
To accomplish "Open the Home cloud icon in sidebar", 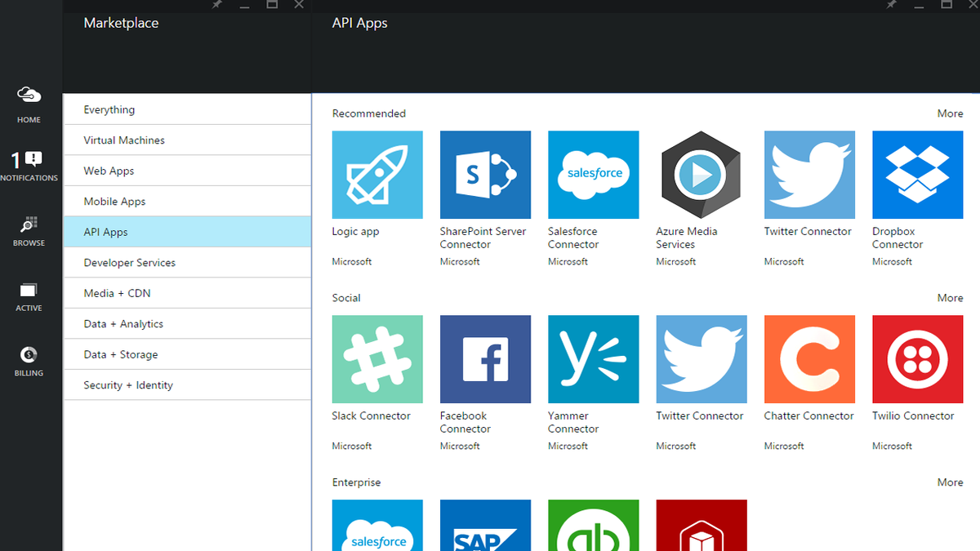I will coord(29,96).
